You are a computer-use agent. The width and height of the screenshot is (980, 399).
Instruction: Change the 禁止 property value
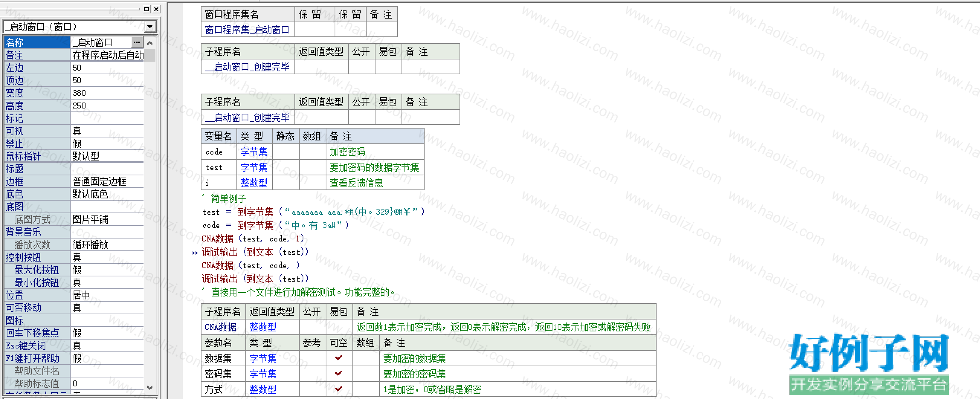pos(108,143)
